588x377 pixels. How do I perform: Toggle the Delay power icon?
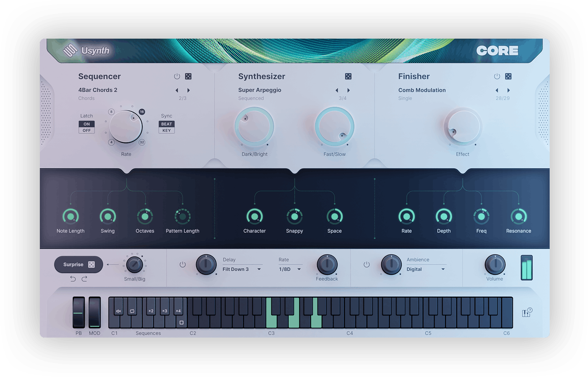tap(182, 264)
